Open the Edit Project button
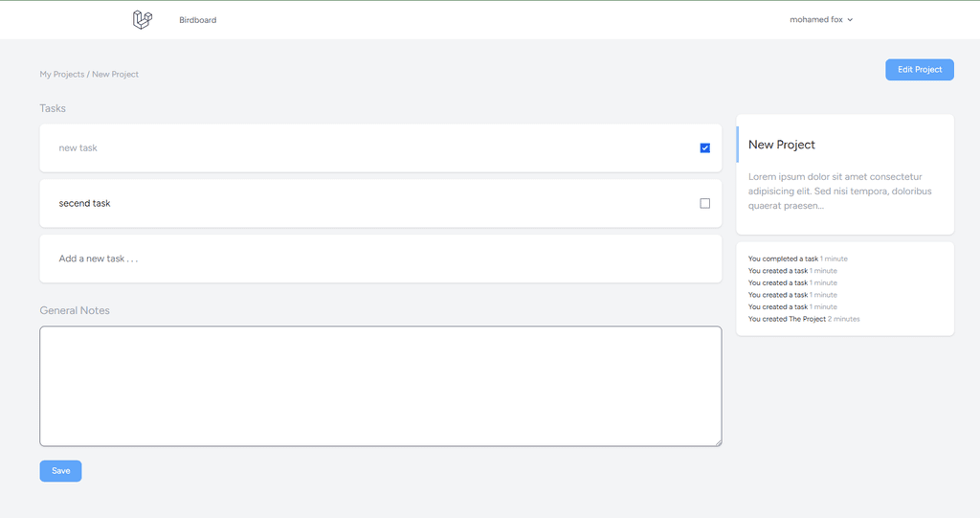The height and width of the screenshot is (518, 980). [x=920, y=70]
